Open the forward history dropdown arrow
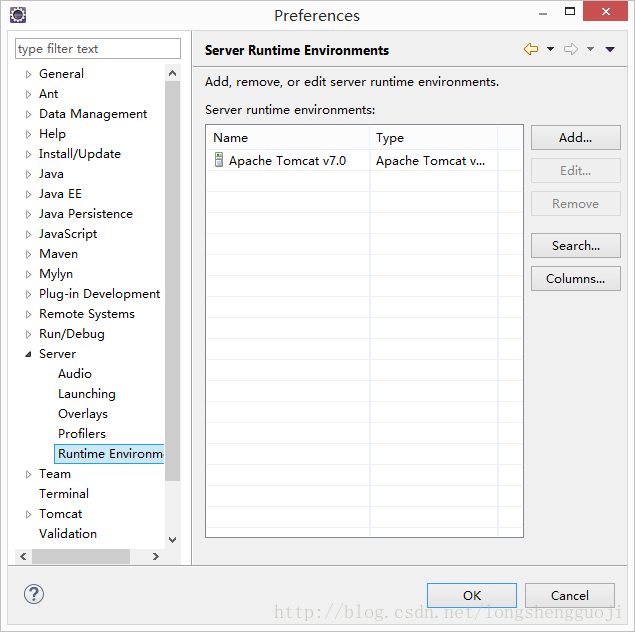This screenshot has height=632, width=635. point(590,49)
